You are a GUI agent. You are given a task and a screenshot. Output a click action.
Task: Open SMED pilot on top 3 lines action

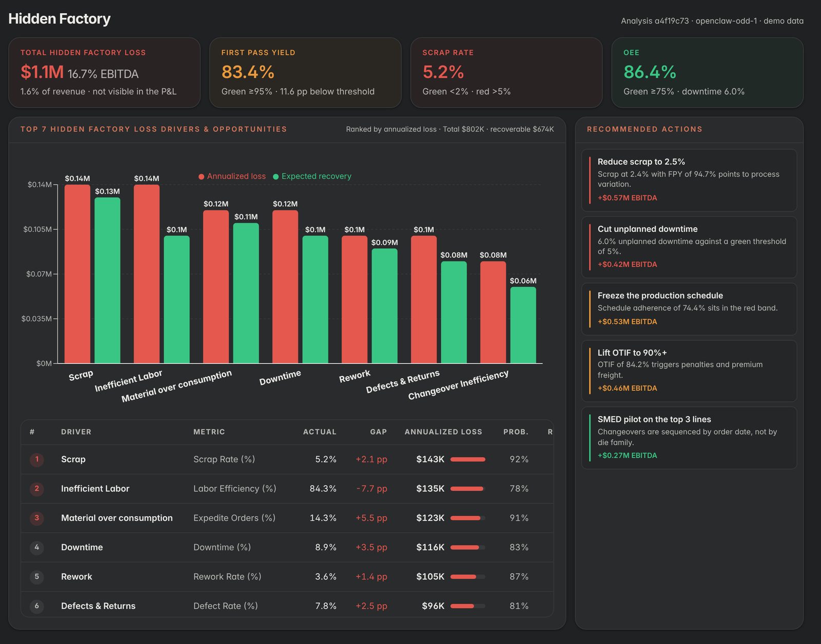689,438
